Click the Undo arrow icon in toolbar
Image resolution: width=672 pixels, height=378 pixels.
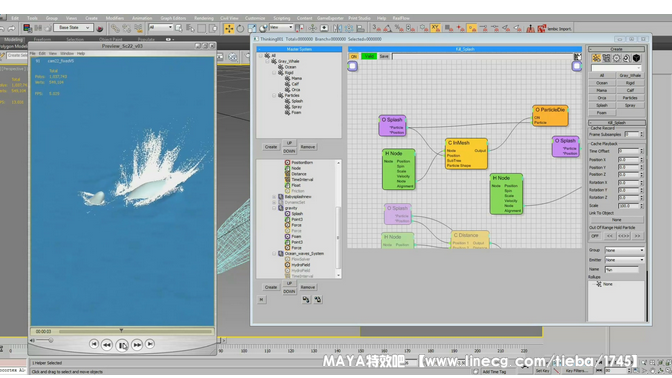click(x=3, y=28)
